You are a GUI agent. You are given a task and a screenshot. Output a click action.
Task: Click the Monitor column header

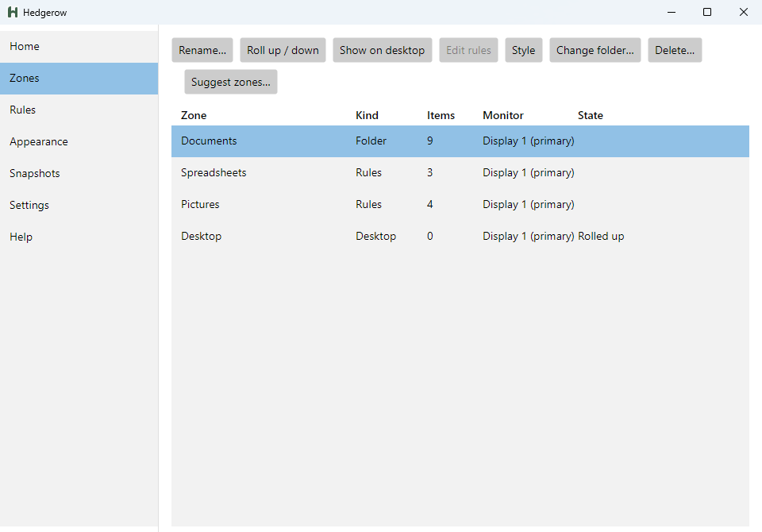coord(503,115)
